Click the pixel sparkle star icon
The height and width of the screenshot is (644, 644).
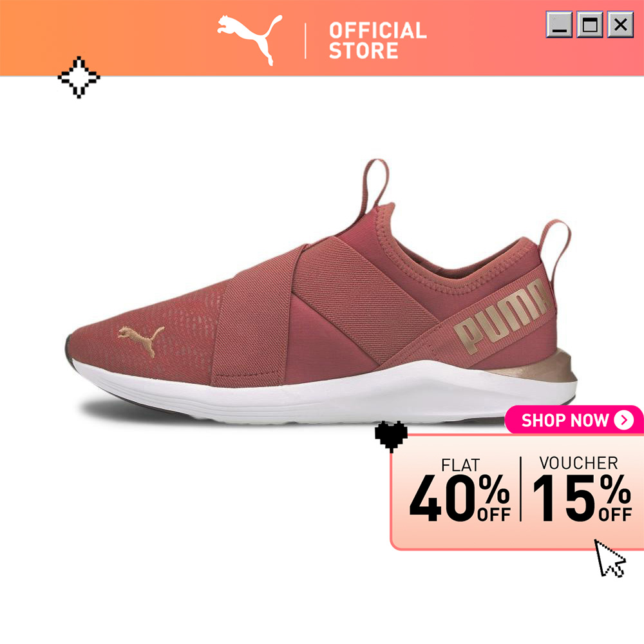pyautogui.click(x=79, y=77)
